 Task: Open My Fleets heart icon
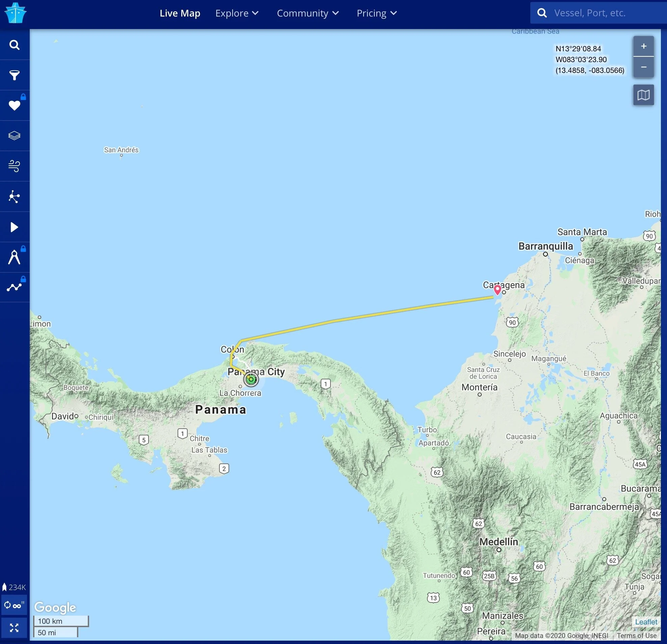[14, 105]
